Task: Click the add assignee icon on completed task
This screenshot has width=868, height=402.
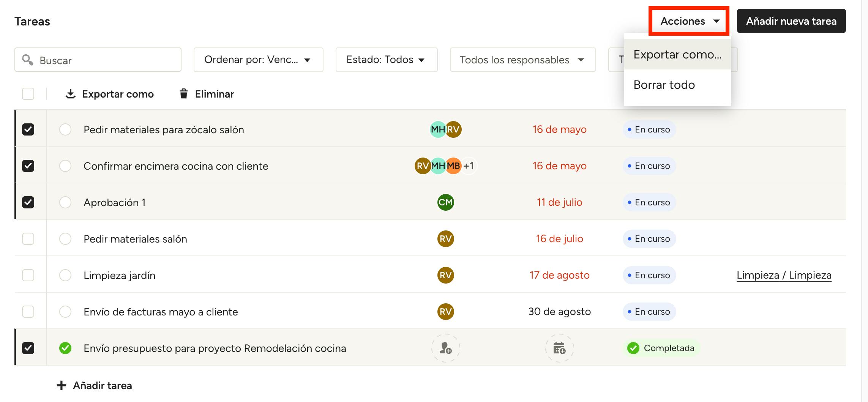Action: coord(445,348)
